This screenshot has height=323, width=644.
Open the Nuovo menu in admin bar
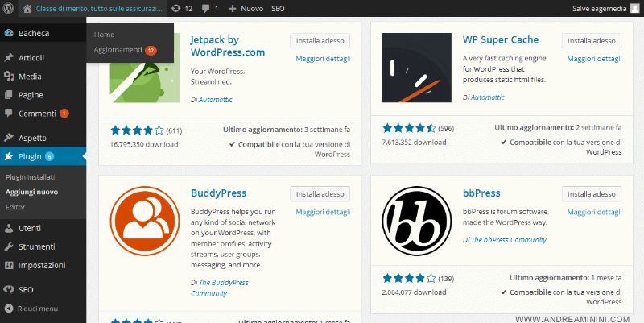(246, 8)
